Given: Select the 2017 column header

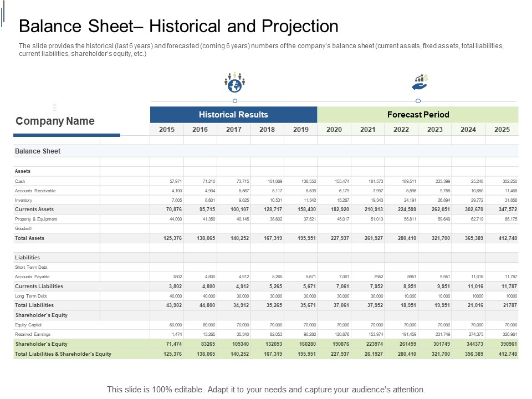Looking at the screenshot, I should pyautogui.click(x=234, y=129).
